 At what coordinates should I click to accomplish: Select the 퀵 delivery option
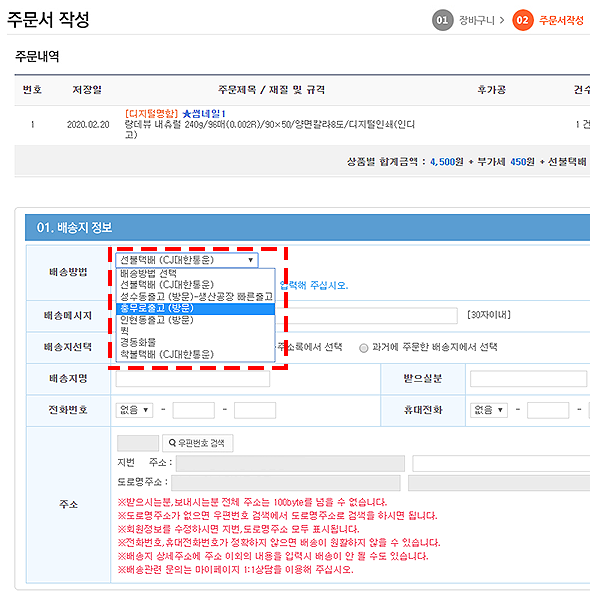tap(196, 331)
